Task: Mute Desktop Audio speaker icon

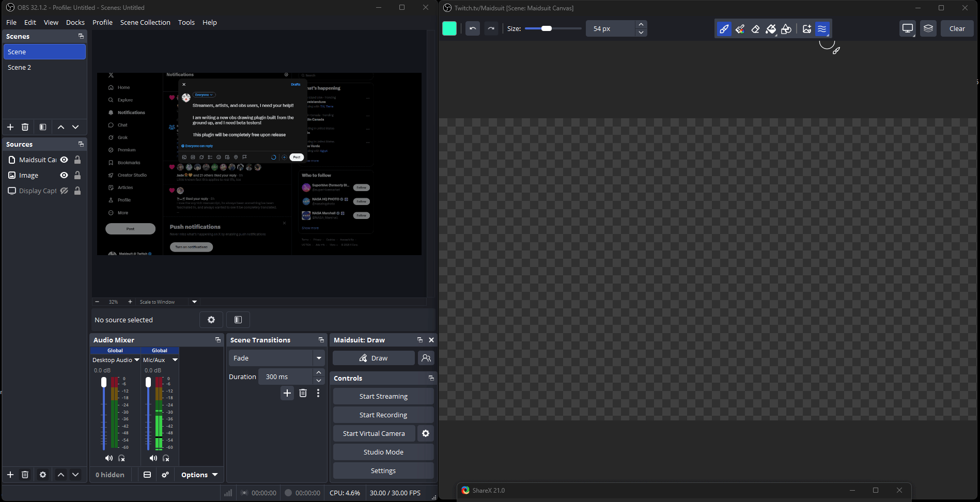Action: coord(109,458)
